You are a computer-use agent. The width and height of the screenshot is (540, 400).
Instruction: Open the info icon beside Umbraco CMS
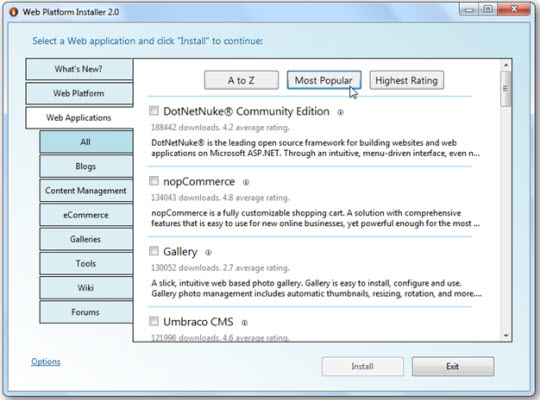pos(245,323)
